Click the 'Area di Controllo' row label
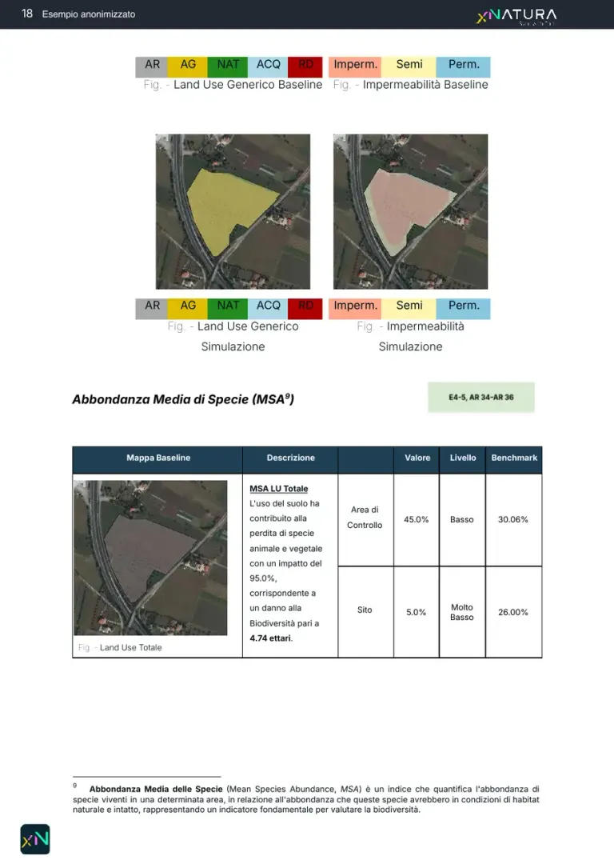This screenshot has width=614, height=868. 365,517
